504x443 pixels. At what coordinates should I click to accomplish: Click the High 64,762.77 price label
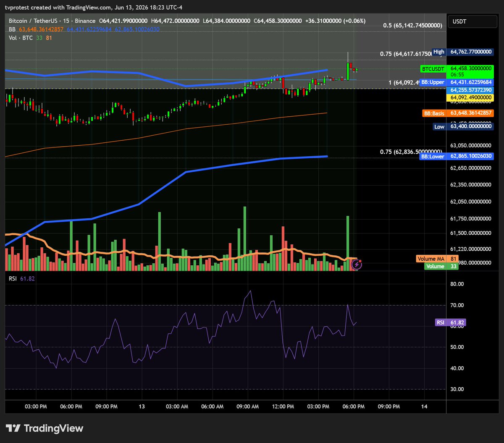pyautogui.click(x=462, y=52)
